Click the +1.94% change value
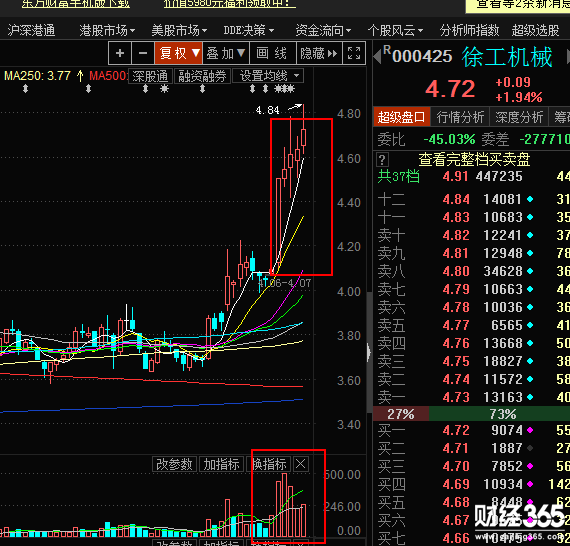The height and width of the screenshot is (546, 570). tap(519, 97)
